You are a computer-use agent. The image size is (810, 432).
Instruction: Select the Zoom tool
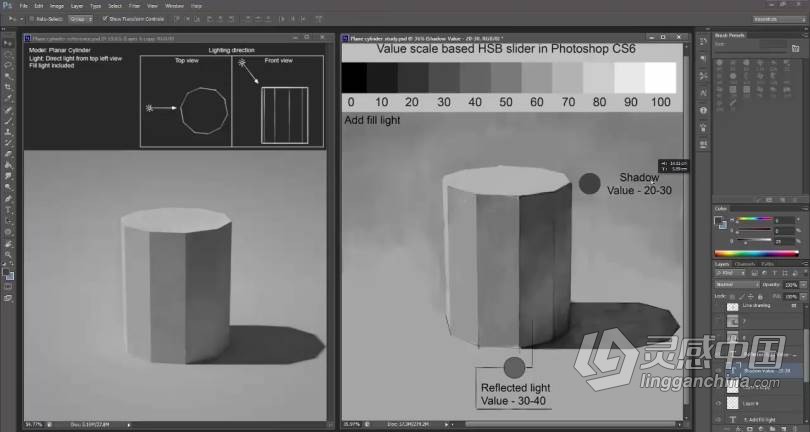pos(8,254)
